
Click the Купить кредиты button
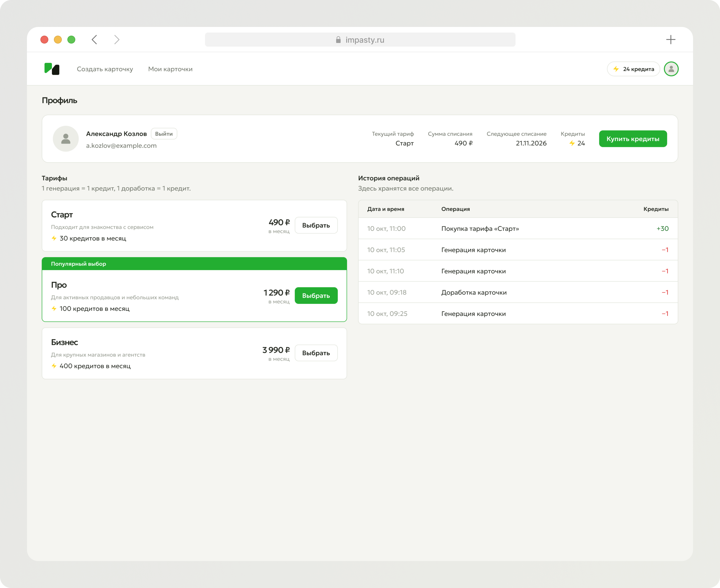(633, 138)
